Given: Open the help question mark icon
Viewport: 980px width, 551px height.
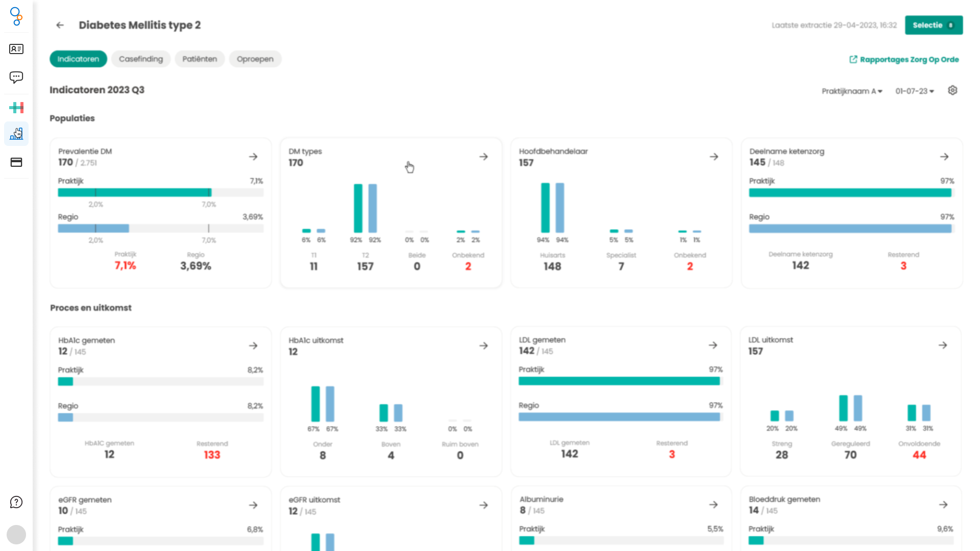Looking at the screenshot, I should 16,503.
